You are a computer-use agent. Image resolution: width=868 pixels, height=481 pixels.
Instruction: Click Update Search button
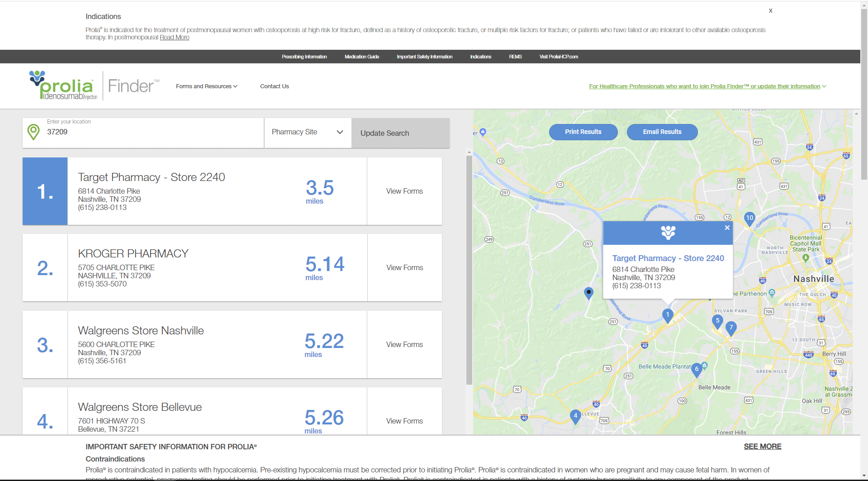[x=400, y=133]
